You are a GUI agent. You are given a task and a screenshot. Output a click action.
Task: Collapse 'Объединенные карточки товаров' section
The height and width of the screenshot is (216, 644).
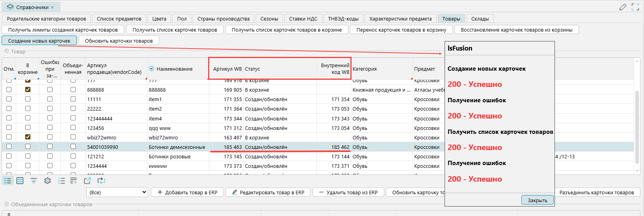coord(7,204)
